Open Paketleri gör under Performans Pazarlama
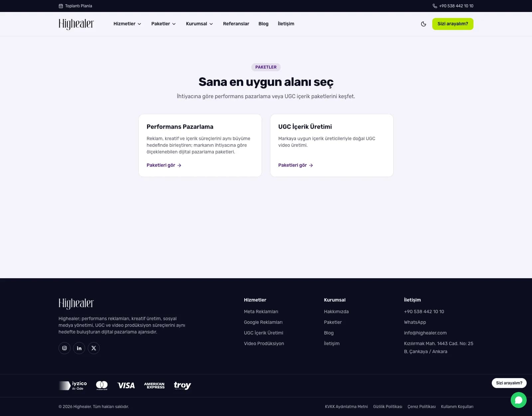Viewport: 532px width, 416px height. (x=164, y=165)
